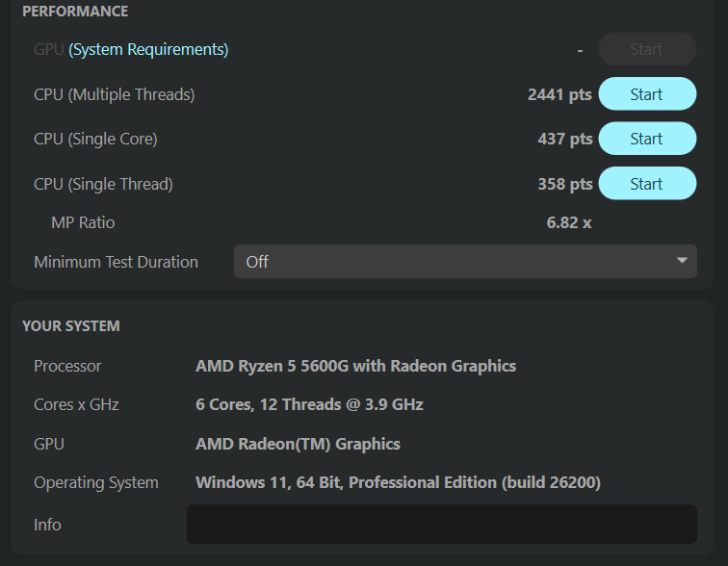
Task: Start the CPU Single Core benchmark
Action: point(647,139)
